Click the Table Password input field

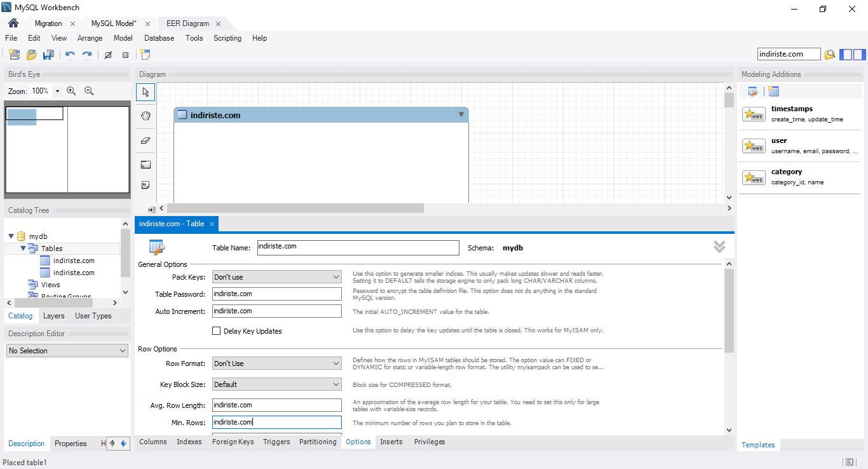[x=277, y=294]
